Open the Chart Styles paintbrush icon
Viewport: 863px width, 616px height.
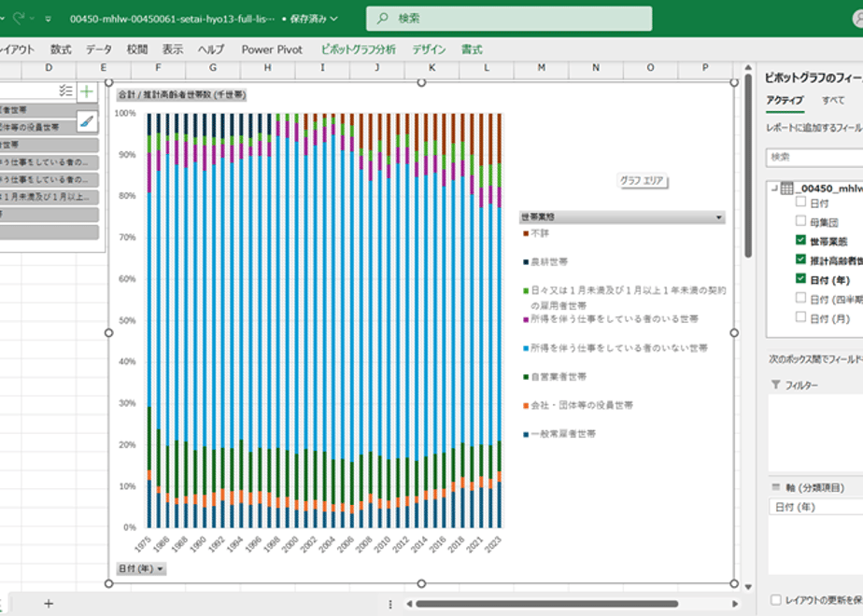tap(87, 121)
